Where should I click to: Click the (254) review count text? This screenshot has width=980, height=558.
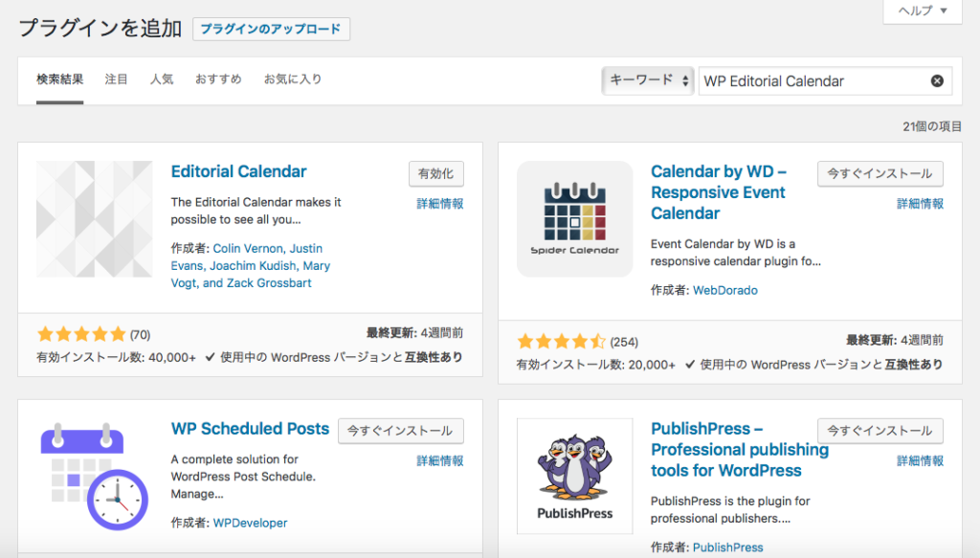click(x=624, y=343)
